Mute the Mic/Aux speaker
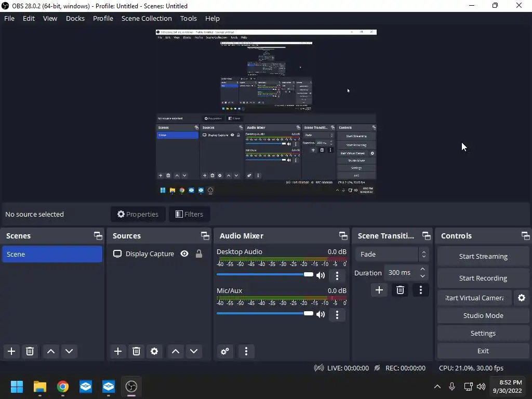The width and height of the screenshot is (532, 399). pos(320,314)
